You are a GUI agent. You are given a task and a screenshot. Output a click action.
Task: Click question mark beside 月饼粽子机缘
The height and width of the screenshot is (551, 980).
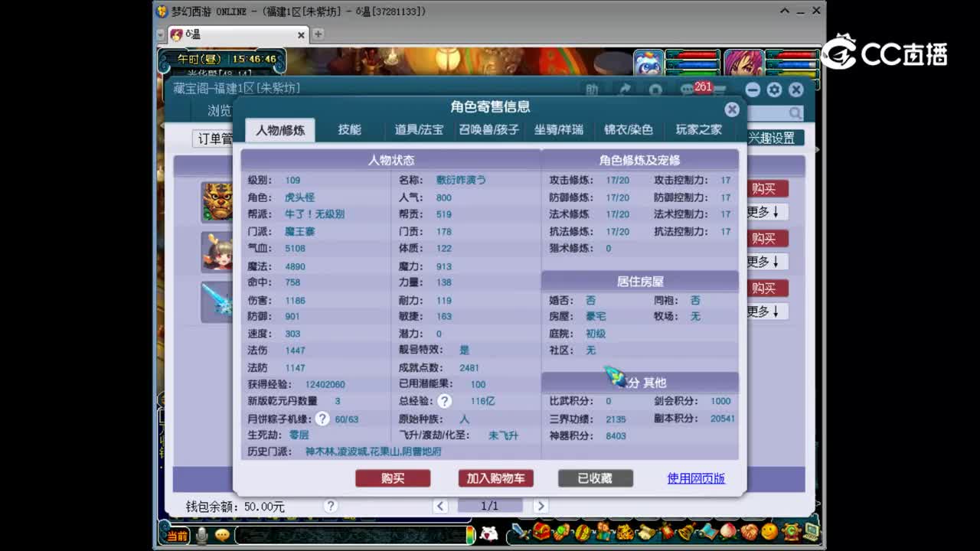322,419
